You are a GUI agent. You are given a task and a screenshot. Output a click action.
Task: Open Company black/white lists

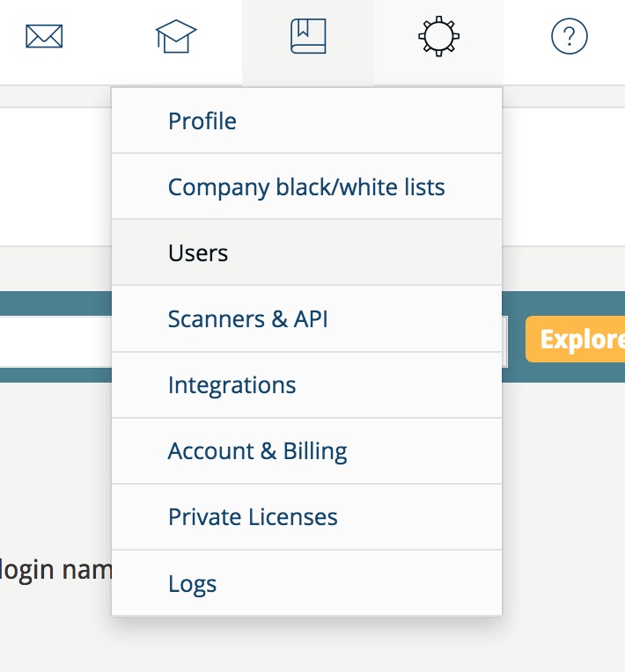pyautogui.click(x=306, y=186)
